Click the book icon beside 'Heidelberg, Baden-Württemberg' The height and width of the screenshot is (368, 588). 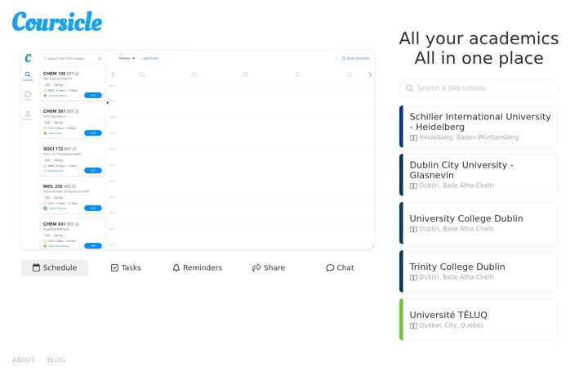[413, 138]
